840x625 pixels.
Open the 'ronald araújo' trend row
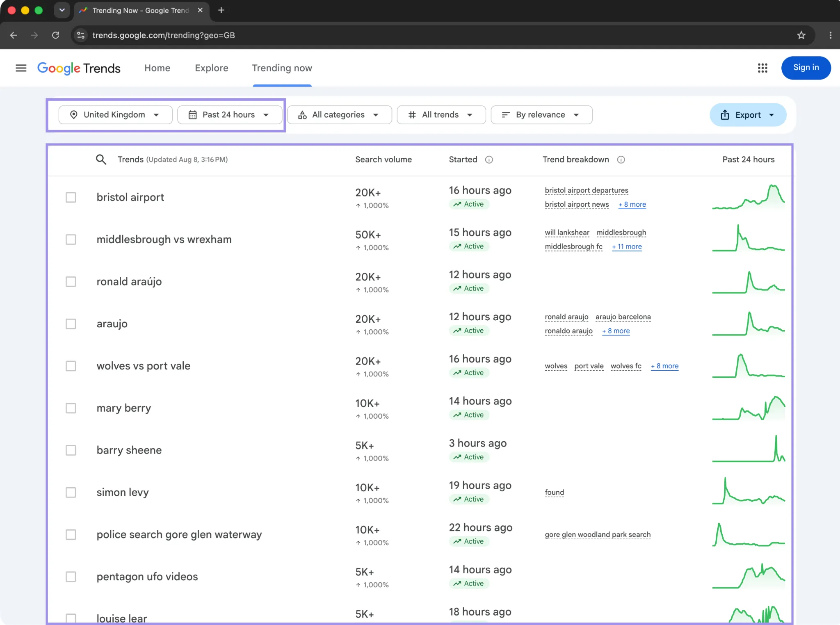point(129,282)
